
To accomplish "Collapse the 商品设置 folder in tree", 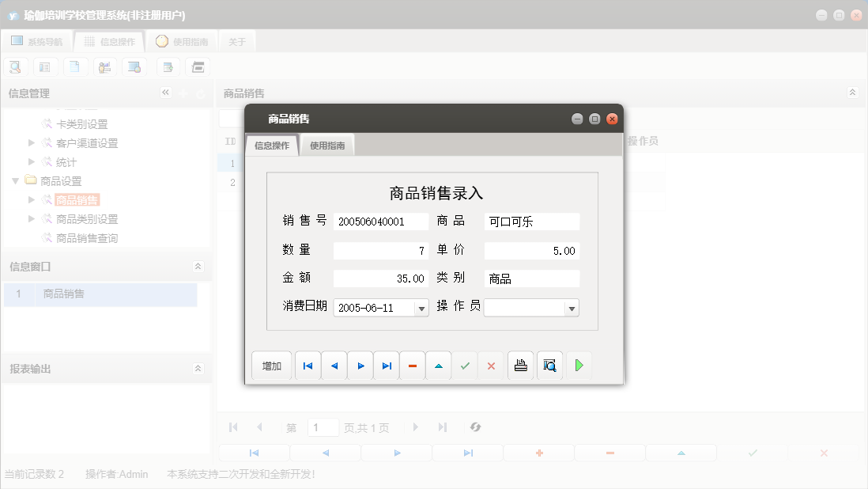I will point(14,180).
